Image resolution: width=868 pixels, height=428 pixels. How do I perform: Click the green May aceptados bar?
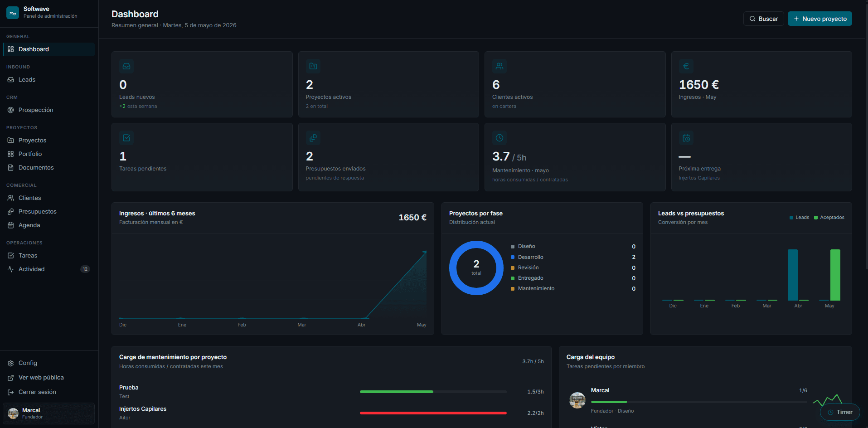pyautogui.click(x=835, y=275)
